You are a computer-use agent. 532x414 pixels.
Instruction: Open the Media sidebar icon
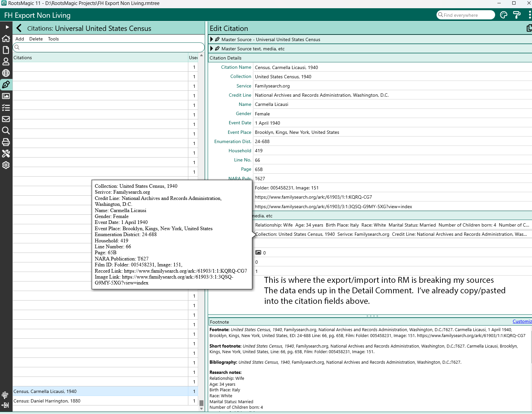(6, 96)
